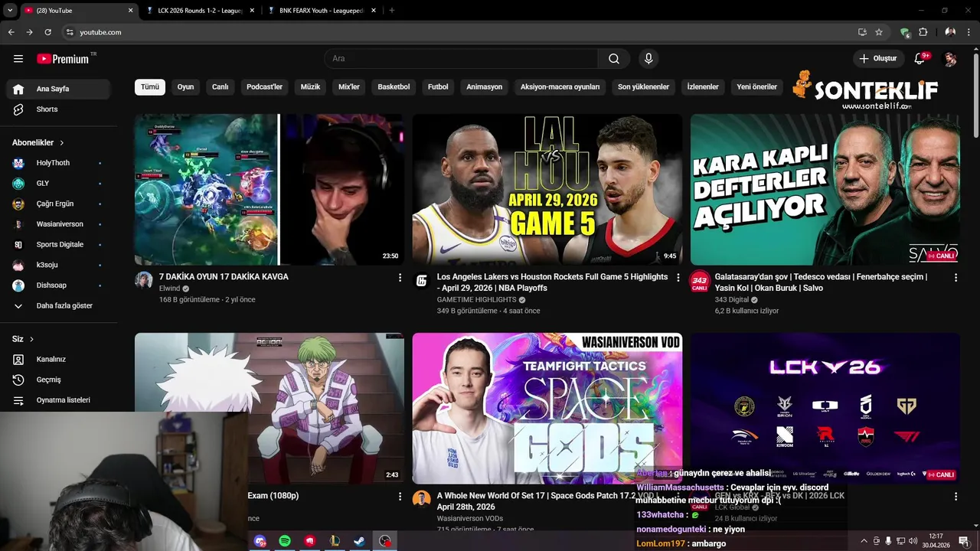This screenshot has width=980, height=551.
Task: Go back in browser history
Action: pos(11,32)
